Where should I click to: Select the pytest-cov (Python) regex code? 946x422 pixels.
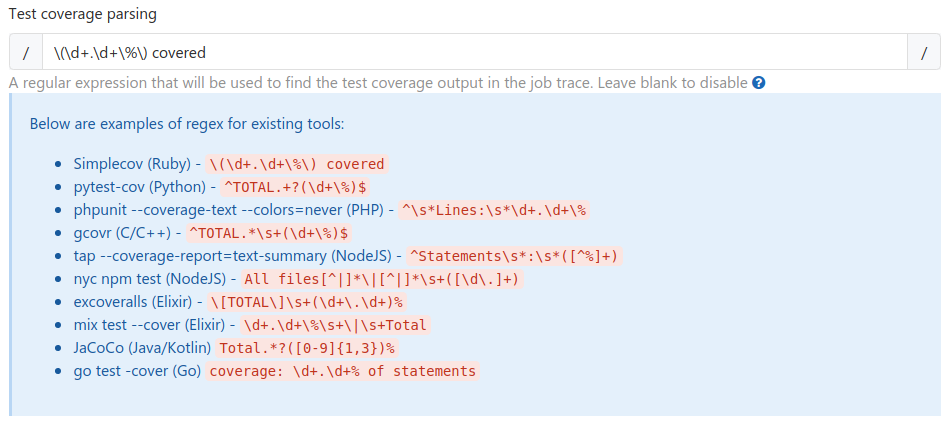pyautogui.click(x=294, y=187)
